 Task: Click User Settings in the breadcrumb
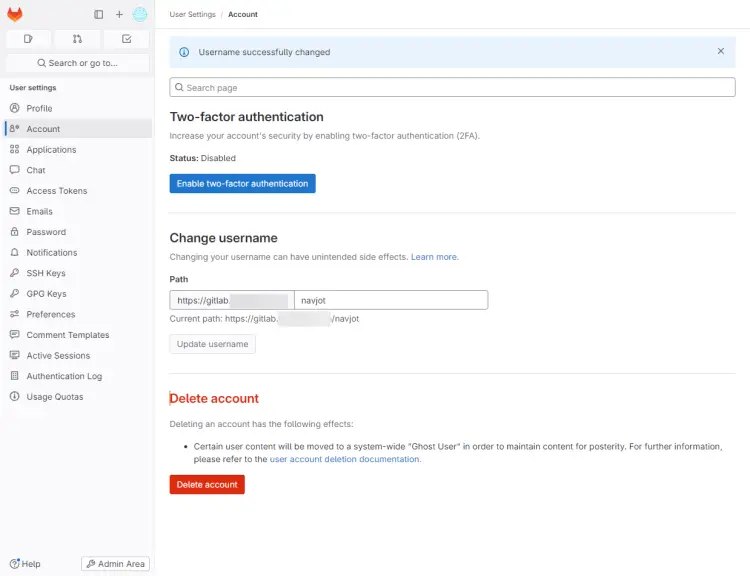(x=192, y=14)
